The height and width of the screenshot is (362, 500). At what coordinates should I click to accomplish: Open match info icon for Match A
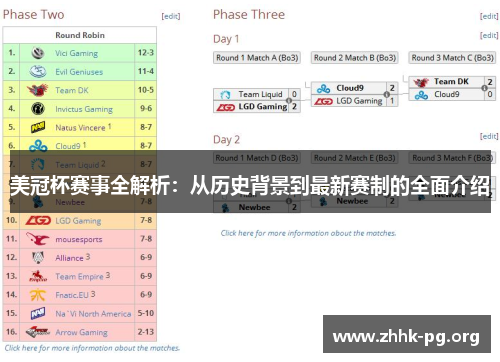point(289,100)
